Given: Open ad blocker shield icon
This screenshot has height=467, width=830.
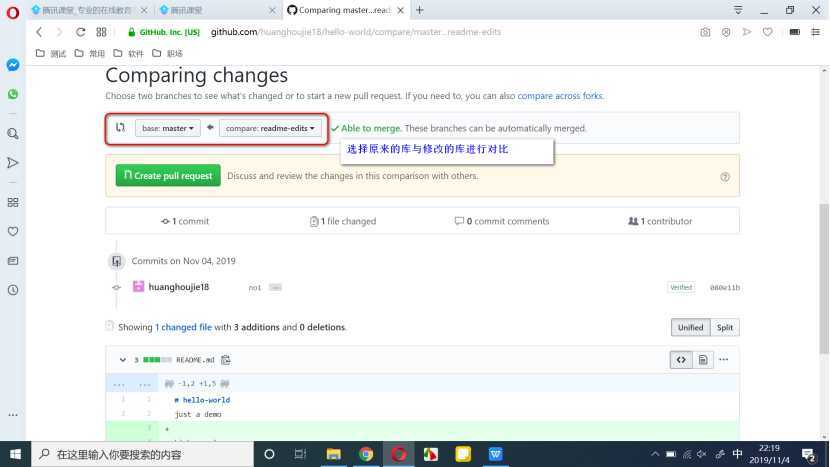Looking at the screenshot, I should click(x=726, y=32).
